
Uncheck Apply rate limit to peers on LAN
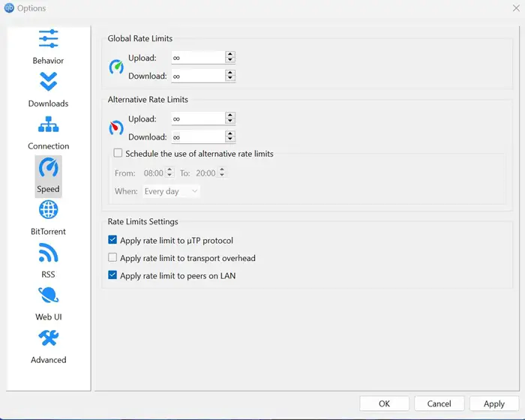112,275
